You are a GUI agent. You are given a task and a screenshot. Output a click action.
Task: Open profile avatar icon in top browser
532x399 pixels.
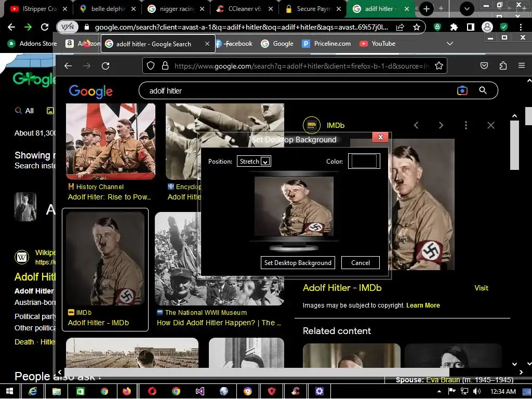tap(487, 27)
